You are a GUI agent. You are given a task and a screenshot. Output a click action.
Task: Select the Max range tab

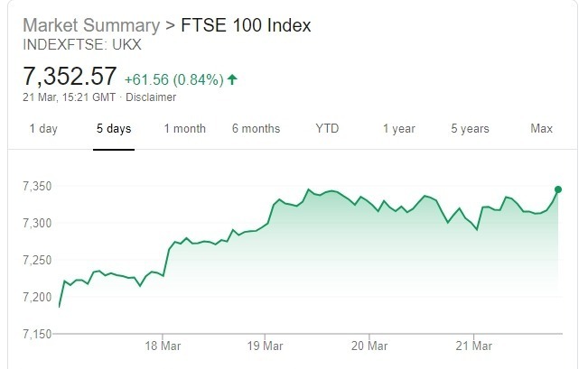tap(541, 129)
